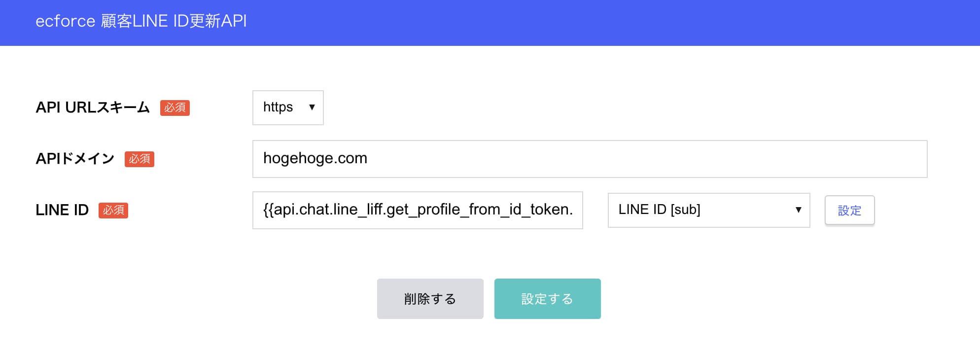Click the 必須 badge beside APIドメイン
This screenshot has width=980, height=356.
(140, 159)
